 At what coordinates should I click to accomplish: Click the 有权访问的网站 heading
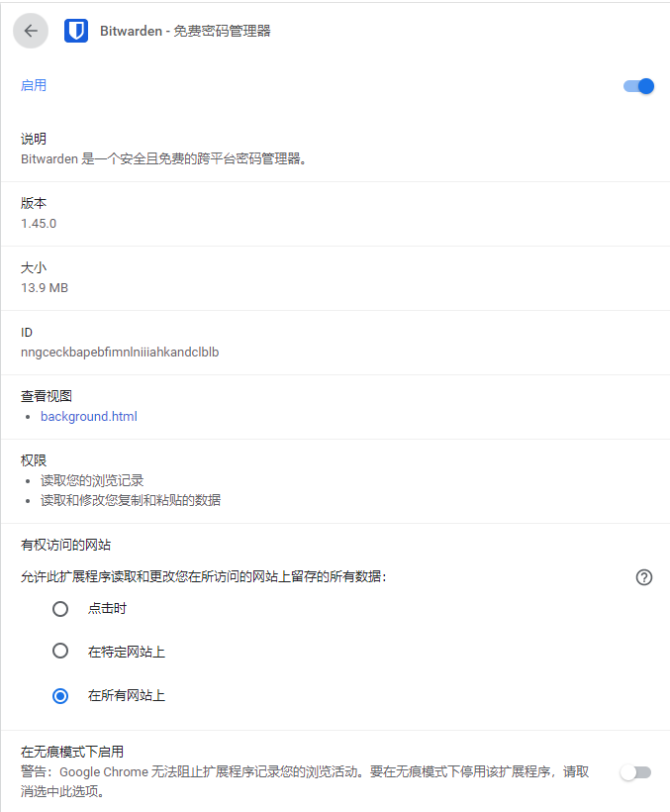coord(65,545)
